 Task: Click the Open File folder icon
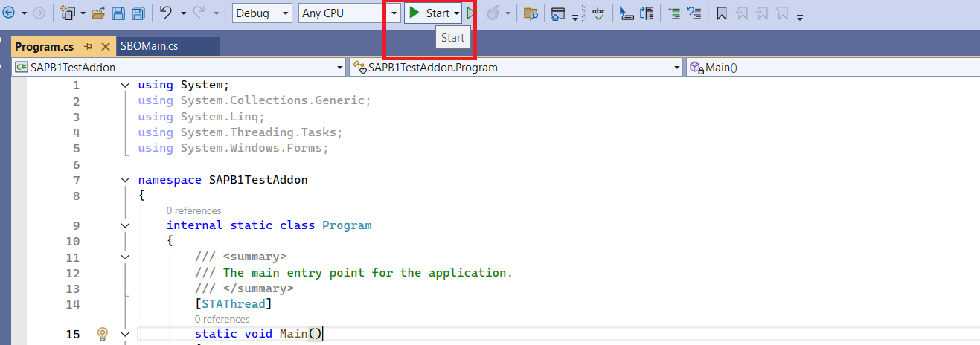click(97, 13)
